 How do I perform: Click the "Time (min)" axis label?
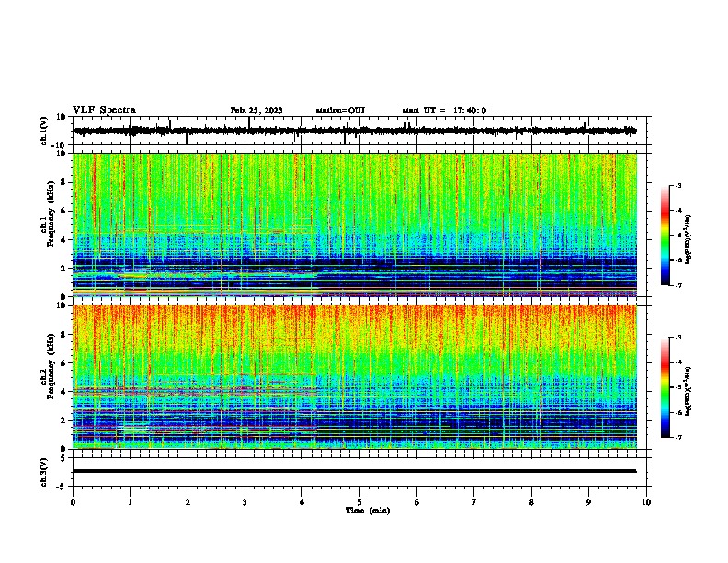coord(368,511)
